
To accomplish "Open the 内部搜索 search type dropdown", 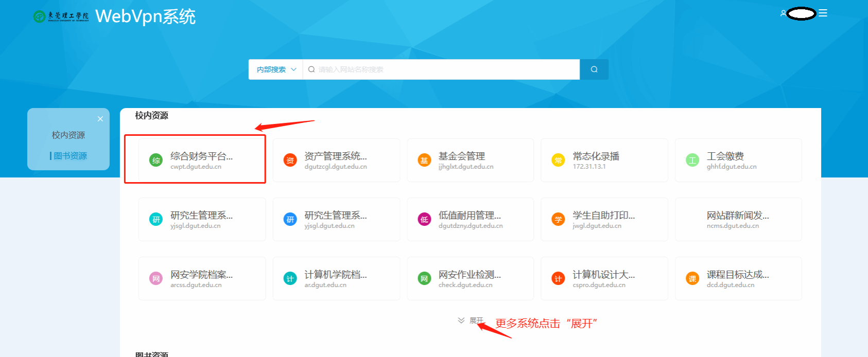I will [276, 69].
